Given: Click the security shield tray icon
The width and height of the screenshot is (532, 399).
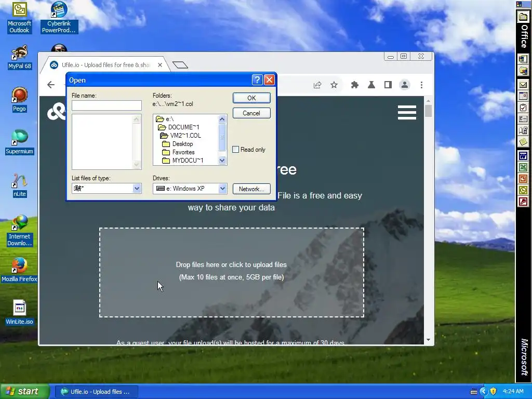Looking at the screenshot, I should point(494,392).
